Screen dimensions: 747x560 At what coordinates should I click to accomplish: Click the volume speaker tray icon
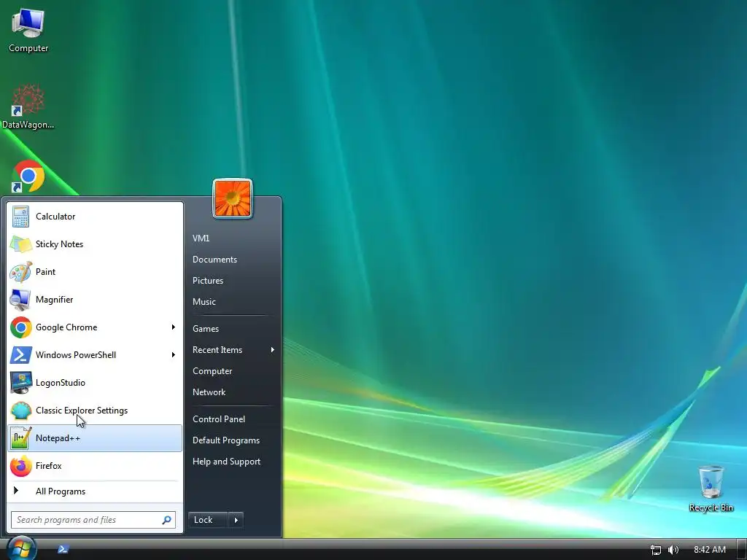(673, 550)
